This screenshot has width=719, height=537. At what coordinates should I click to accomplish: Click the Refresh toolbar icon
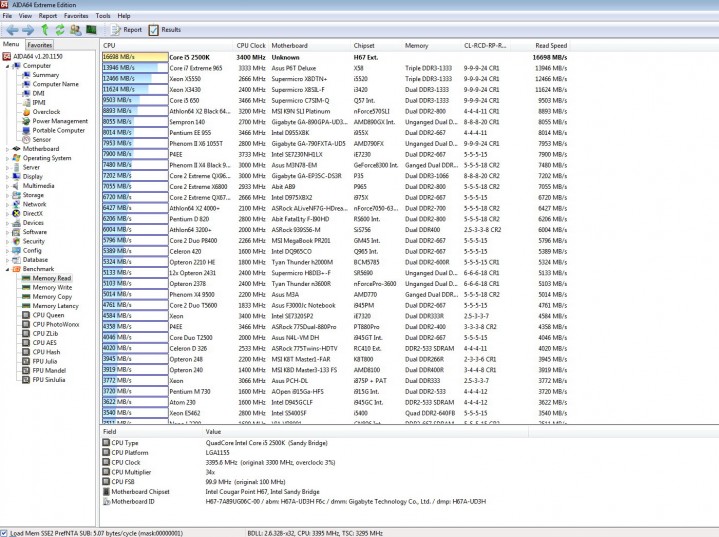pos(60,30)
